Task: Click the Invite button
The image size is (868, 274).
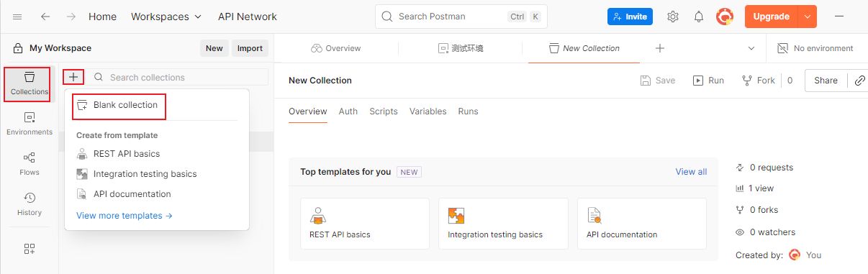Action: [630, 17]
